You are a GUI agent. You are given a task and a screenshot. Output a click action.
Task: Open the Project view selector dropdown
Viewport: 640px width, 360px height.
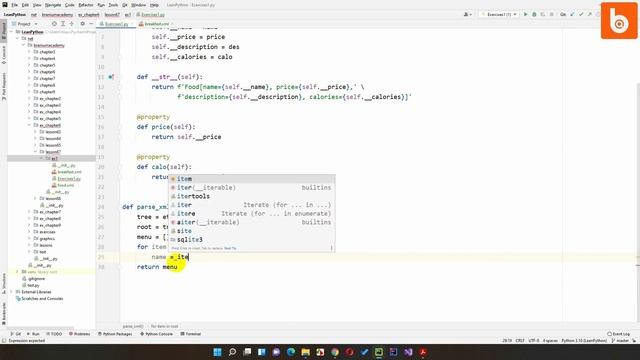pyautogui.click(x=24, y=24)
